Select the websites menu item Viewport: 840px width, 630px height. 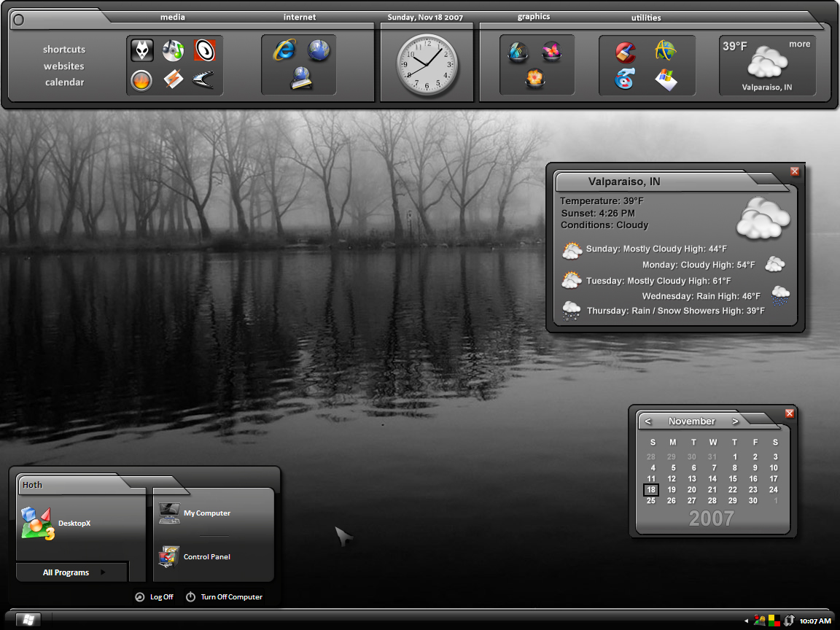coord(63,66)
